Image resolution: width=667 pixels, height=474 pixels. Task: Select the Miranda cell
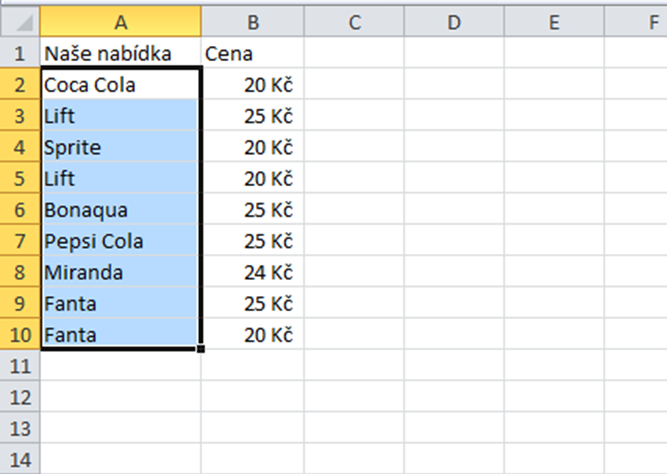pos(121,272)
